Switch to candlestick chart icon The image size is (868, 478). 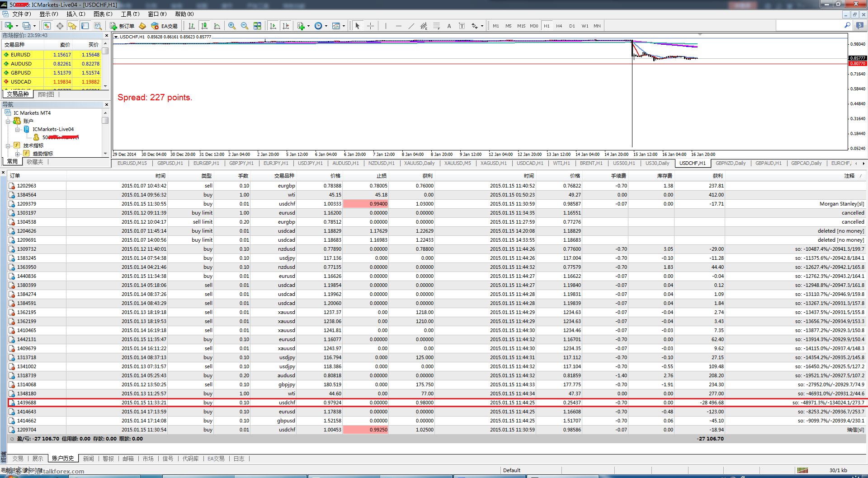click(x=204, y=26)
